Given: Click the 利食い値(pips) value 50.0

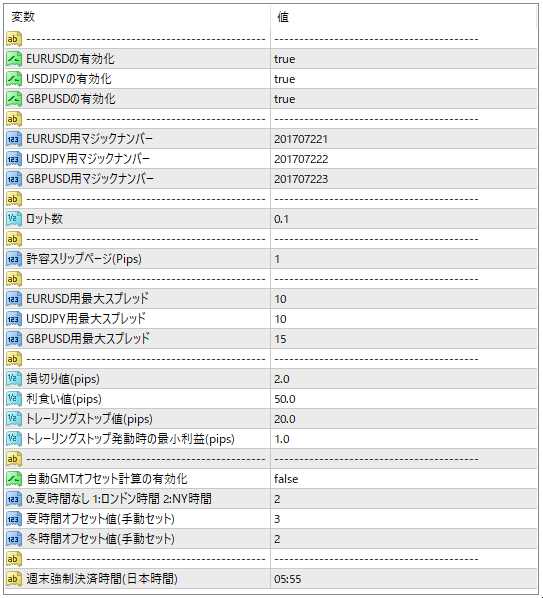Looking at the screenshot, I should pyautogui.click(x=284, y=399).
